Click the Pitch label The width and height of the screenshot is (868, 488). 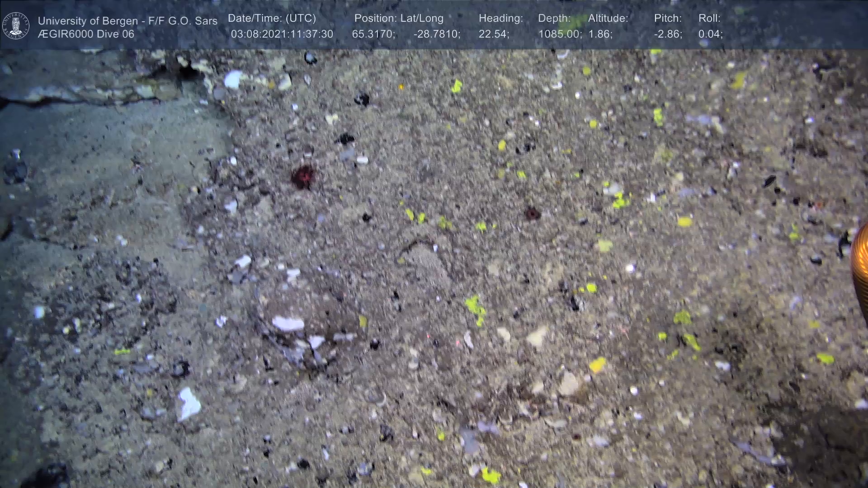[668, 19]
